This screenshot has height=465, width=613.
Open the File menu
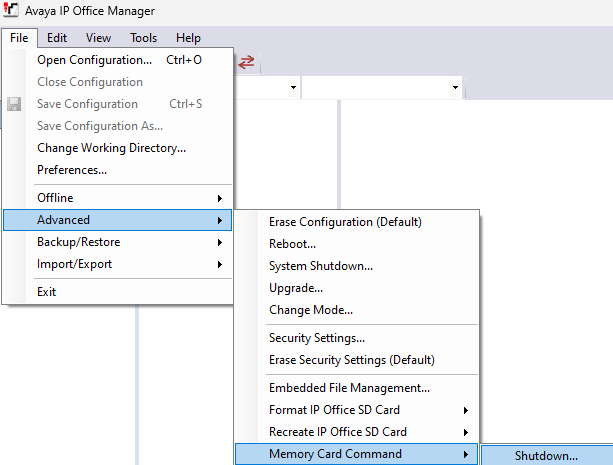click(19, 38)
